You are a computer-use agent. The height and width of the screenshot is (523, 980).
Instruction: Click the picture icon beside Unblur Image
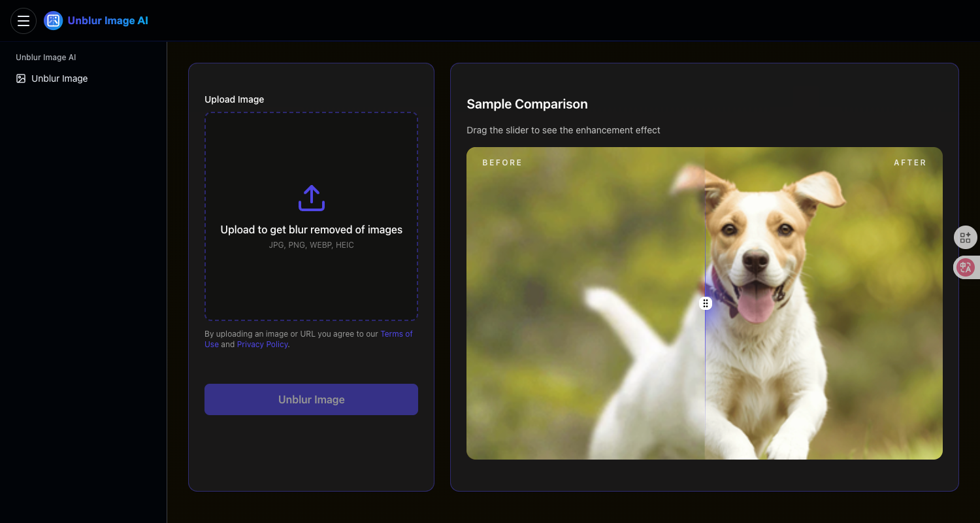[x=21, y=78]
